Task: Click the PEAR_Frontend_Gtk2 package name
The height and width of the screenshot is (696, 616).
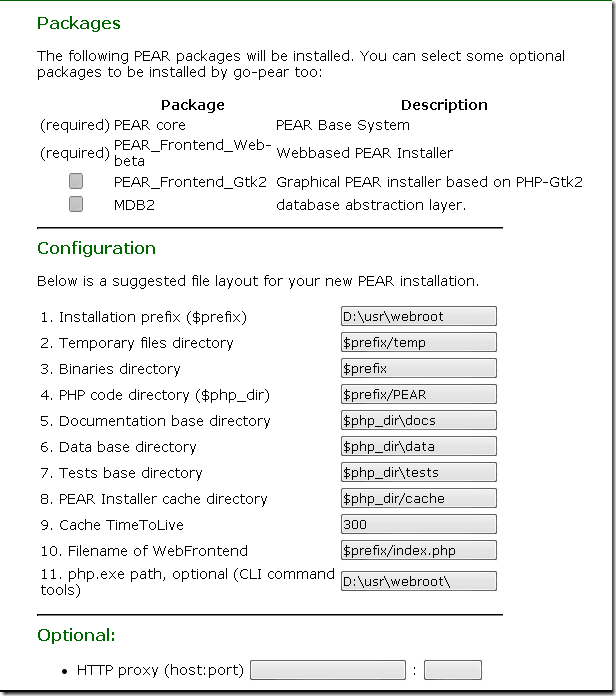Action: tap(190, 182)
